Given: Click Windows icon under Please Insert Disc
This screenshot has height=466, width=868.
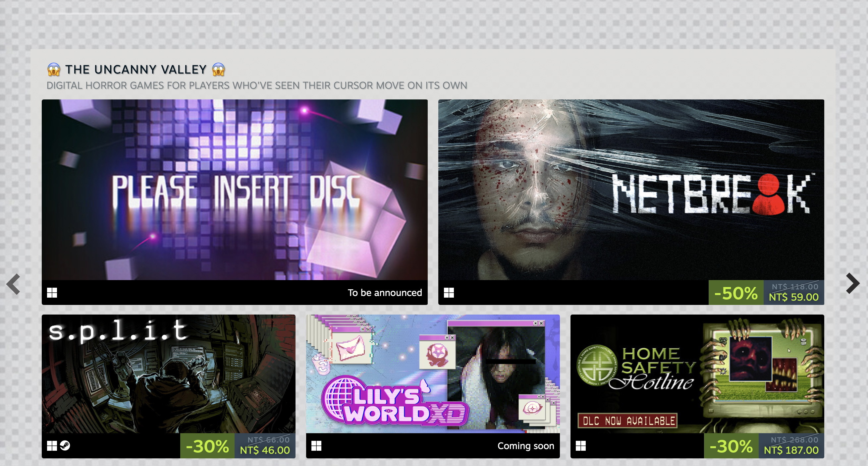Looking at the screenshot, I should click(x=52, y=293).
